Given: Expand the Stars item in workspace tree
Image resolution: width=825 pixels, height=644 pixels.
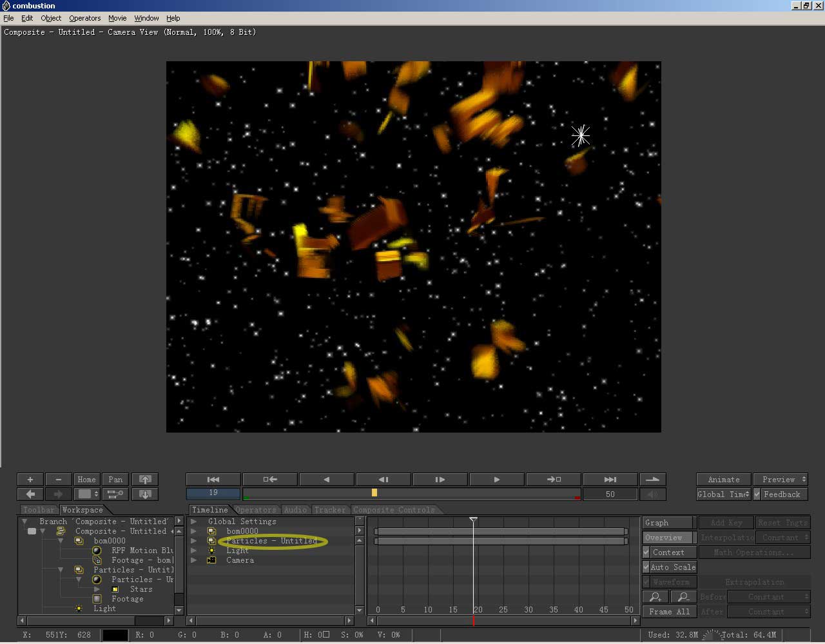Looking at the screenshot, I should [97, 589].
